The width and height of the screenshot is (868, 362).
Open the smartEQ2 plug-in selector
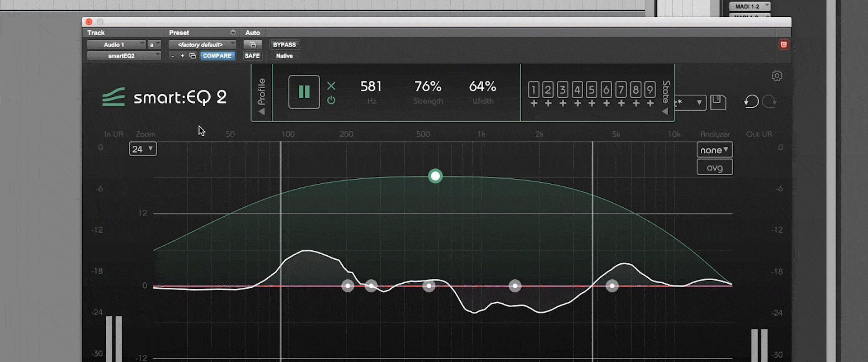124,56
